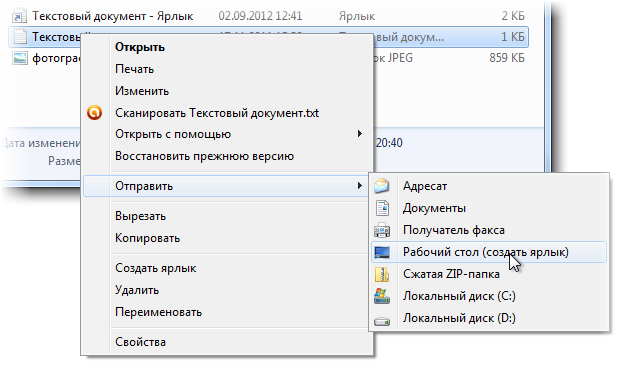Select Вырезать in the context menu

tap(227, 216)
